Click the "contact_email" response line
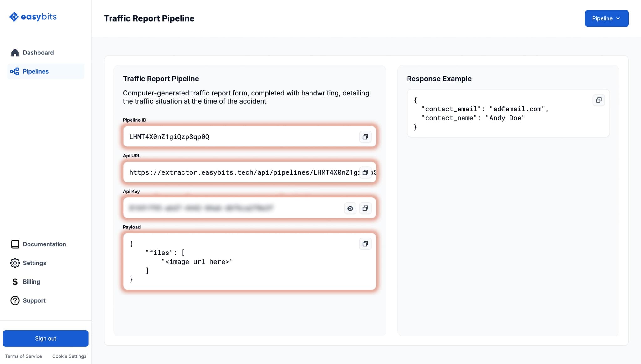Screen dimensions: 641x364 point(485,109)
